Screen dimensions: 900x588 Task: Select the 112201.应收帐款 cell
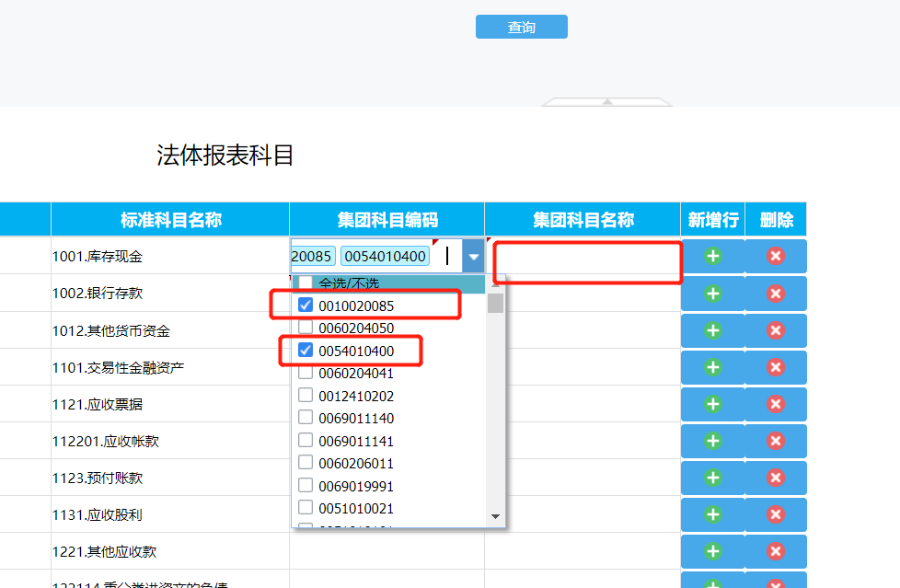click(170, 441)
